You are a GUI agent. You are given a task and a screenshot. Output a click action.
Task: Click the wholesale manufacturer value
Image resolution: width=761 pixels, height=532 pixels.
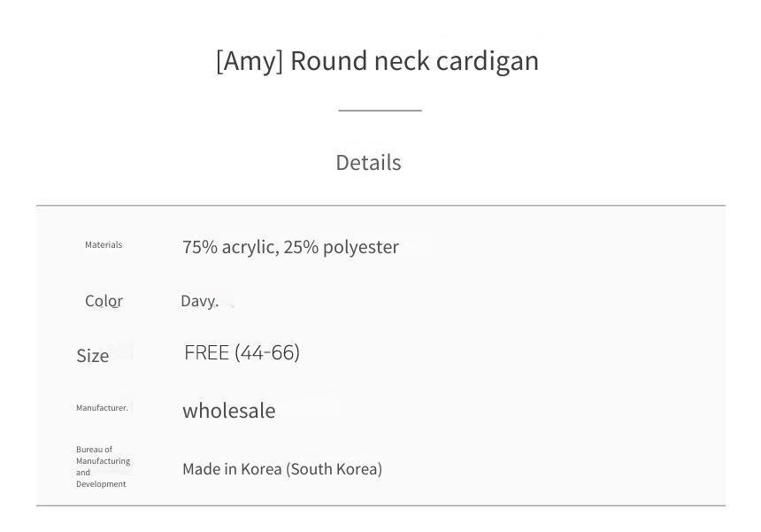coord(229,411)
